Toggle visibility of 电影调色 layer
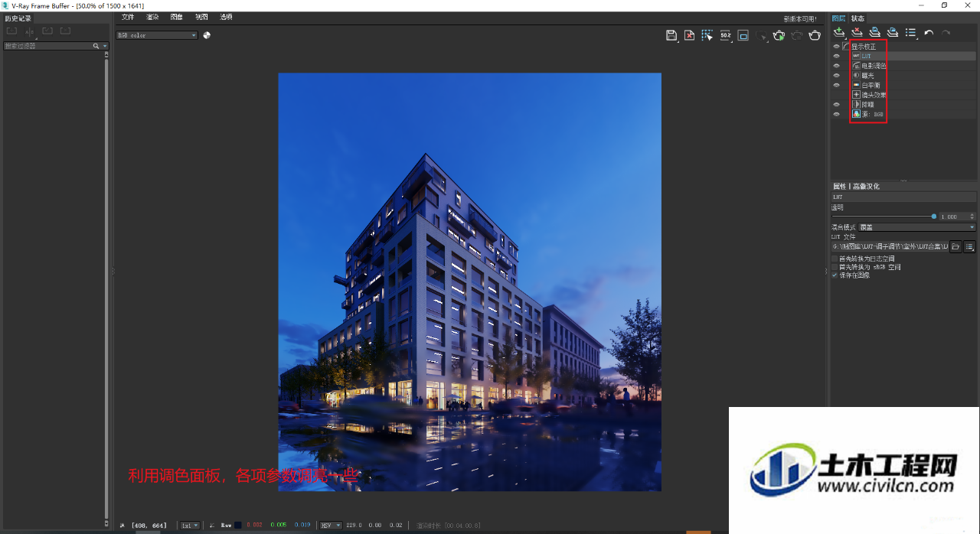The width and height of the screenshot is (980, 534). [836, 66]
